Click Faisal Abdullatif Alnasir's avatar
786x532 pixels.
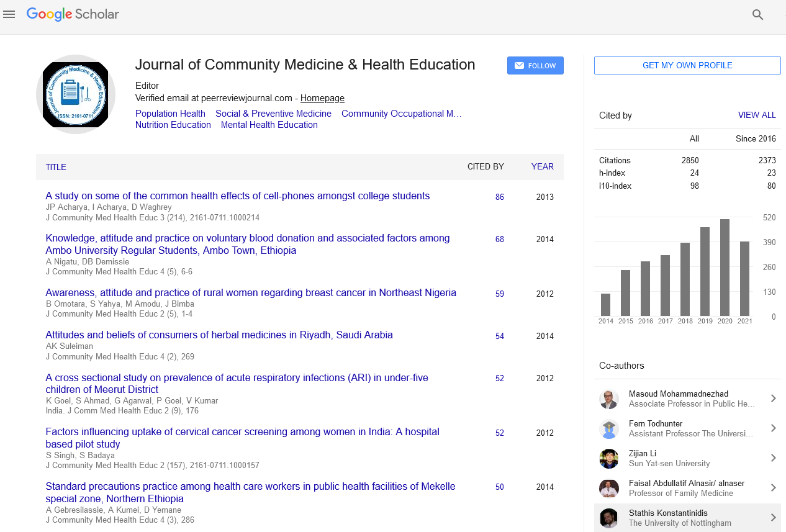(609, 488)
